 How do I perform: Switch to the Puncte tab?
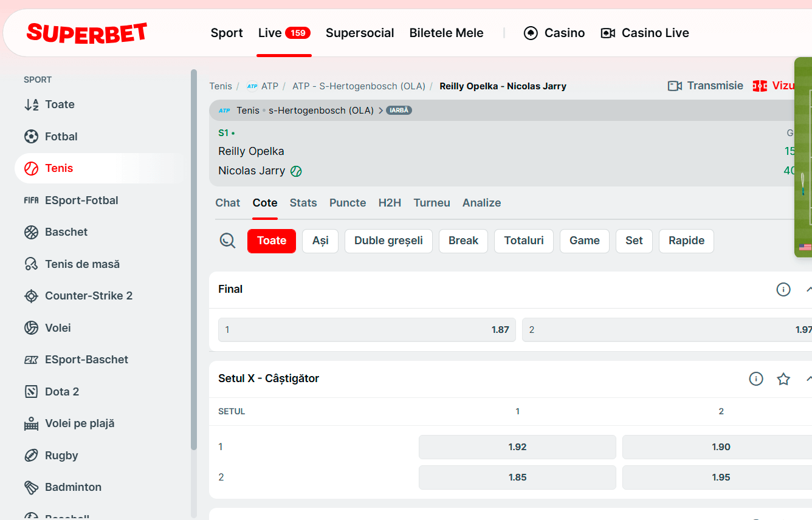348,203
